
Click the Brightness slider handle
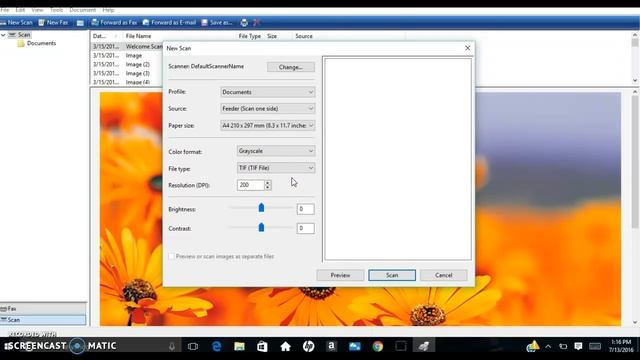[x=261, y=208]
